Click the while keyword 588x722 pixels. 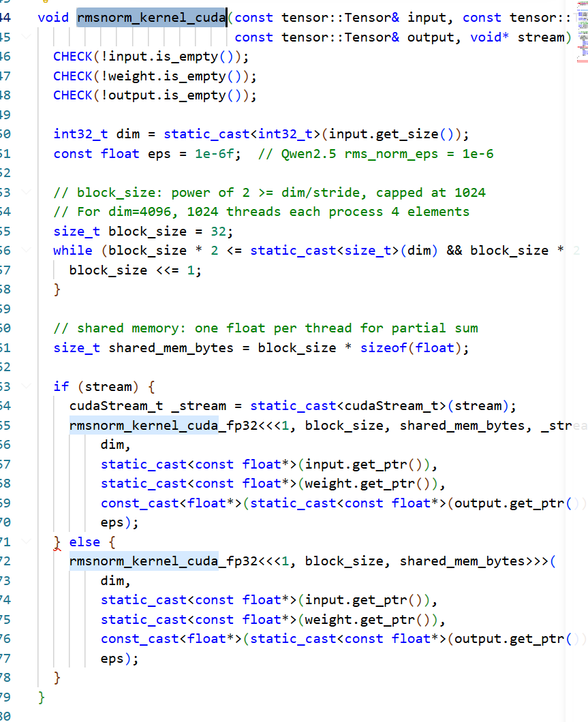pyautogui.click(x=73, y=251)
